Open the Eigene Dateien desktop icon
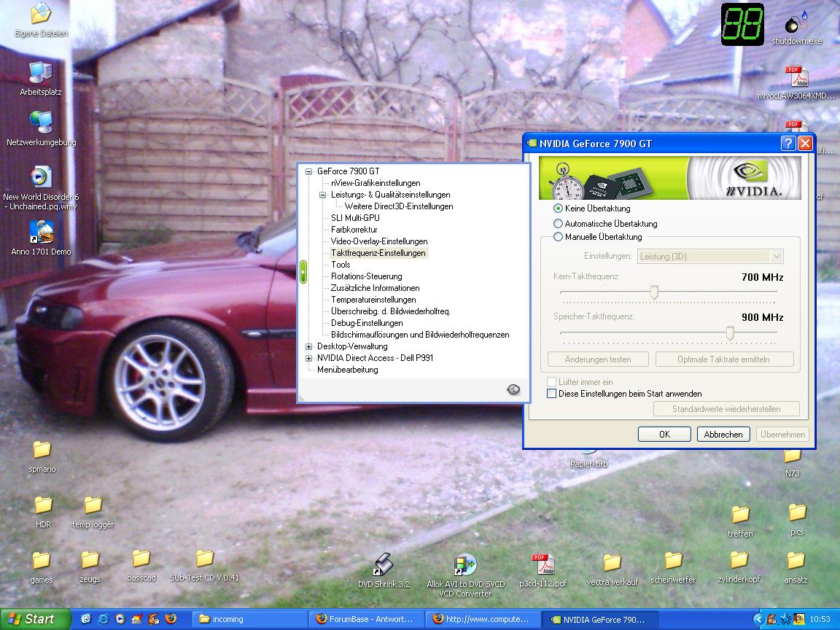The width and height of the screenshot is (840, 630). pyautogui.click(x=41, y=20)
